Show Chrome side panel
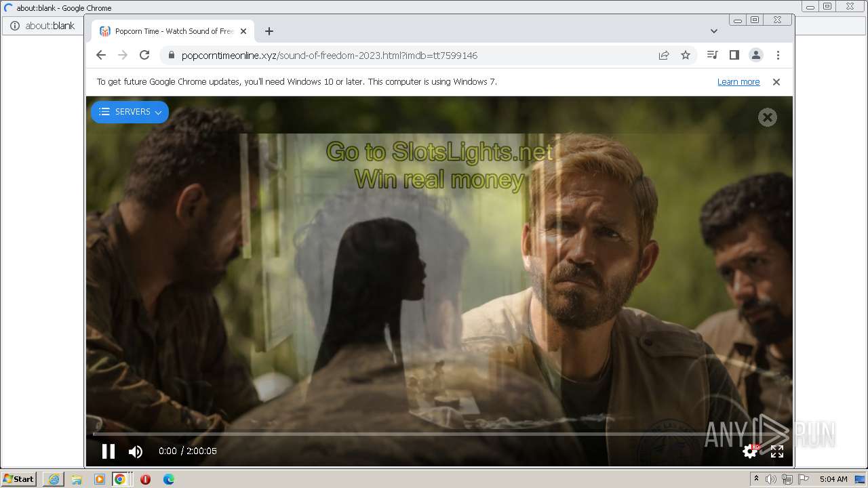The width and height of the screenshot is (868, 488). click(734, 55)
